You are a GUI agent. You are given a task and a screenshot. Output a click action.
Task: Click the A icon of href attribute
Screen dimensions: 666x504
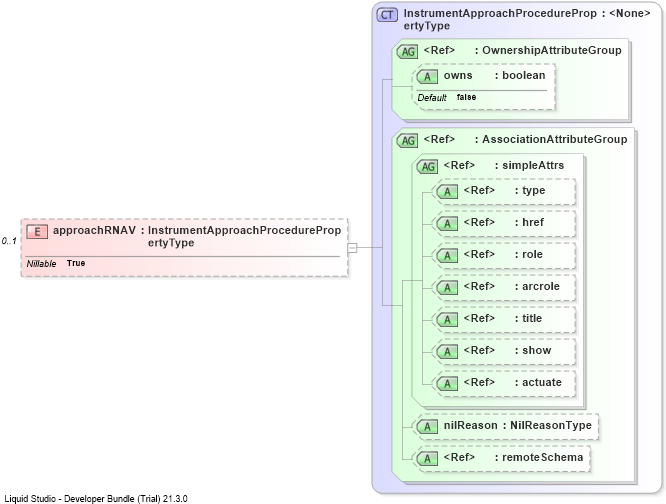447,224
